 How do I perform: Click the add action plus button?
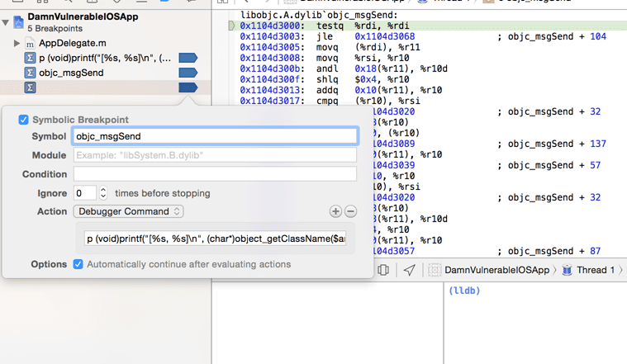(x=335, y=212)
